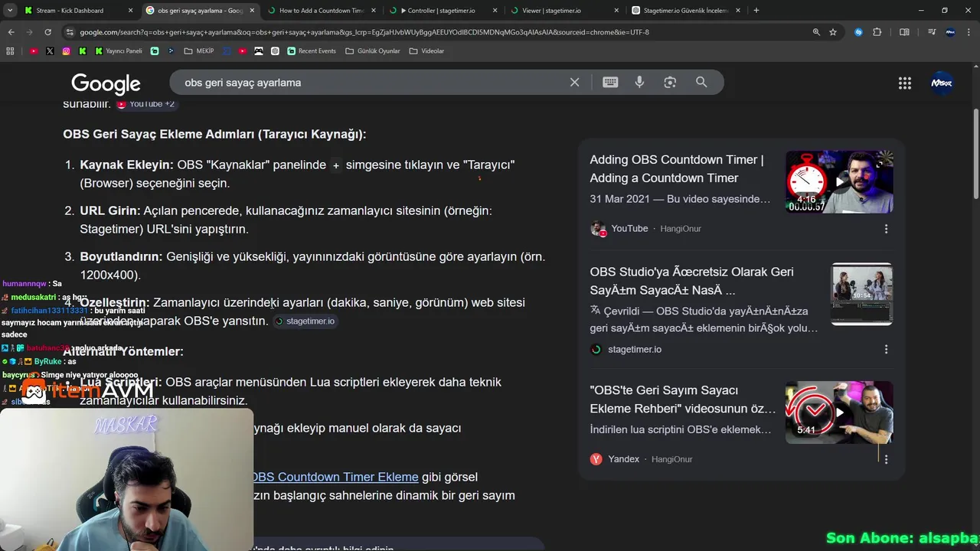Screen dimensions: 980x551
Task: Start voice search with the microphone
Action: [639, 82]
